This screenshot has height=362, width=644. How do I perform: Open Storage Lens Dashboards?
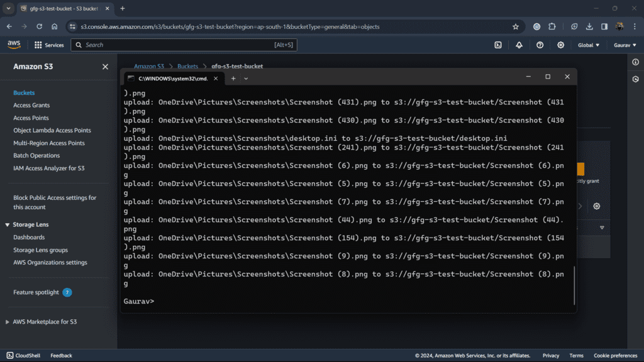click(29, 237)
